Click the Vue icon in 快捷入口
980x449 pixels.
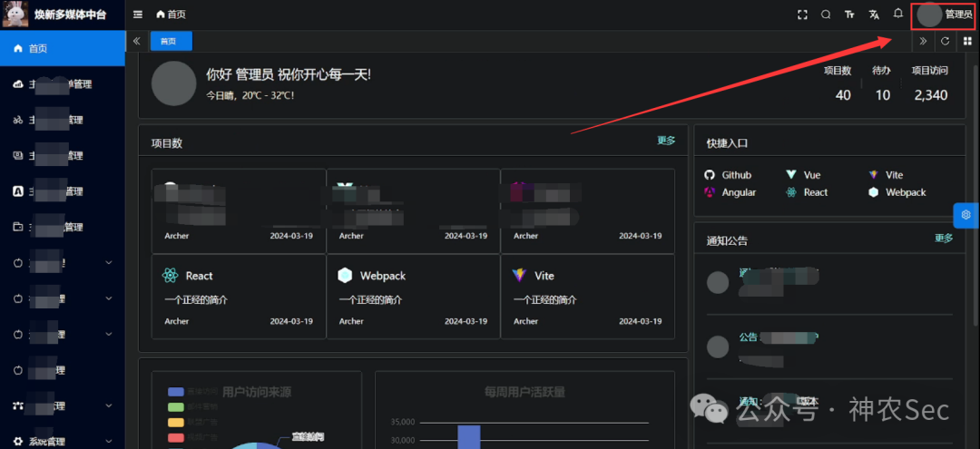point(791,175)
